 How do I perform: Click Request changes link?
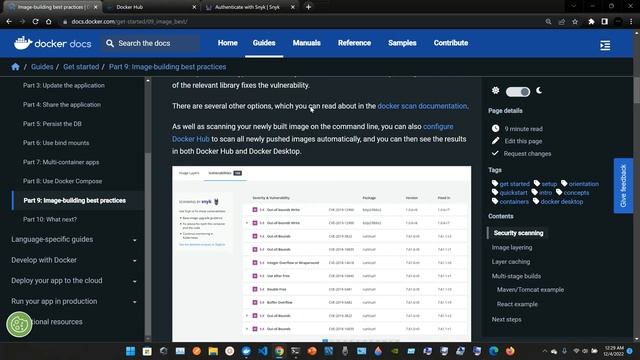527,154
